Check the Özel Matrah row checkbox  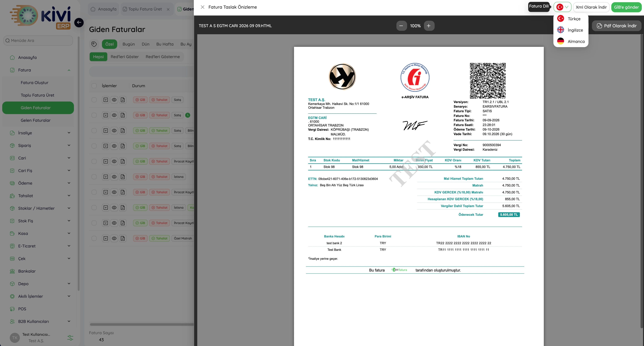point(94,238)
